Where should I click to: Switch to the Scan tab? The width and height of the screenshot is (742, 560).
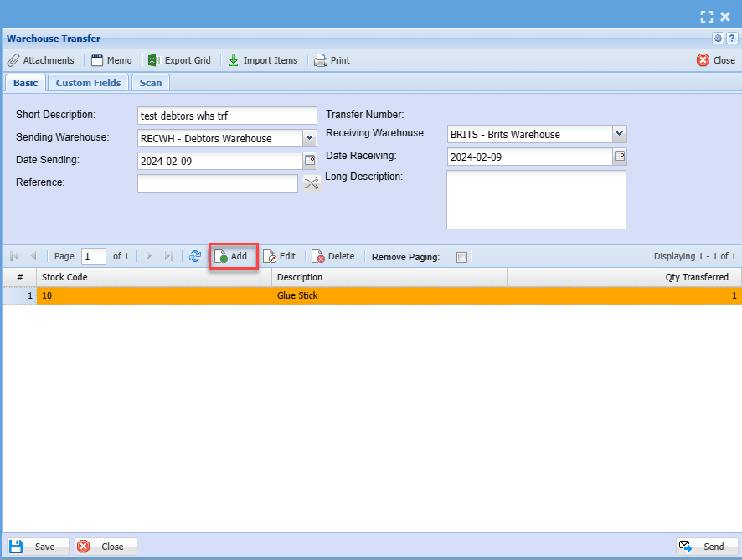(151, 83)
